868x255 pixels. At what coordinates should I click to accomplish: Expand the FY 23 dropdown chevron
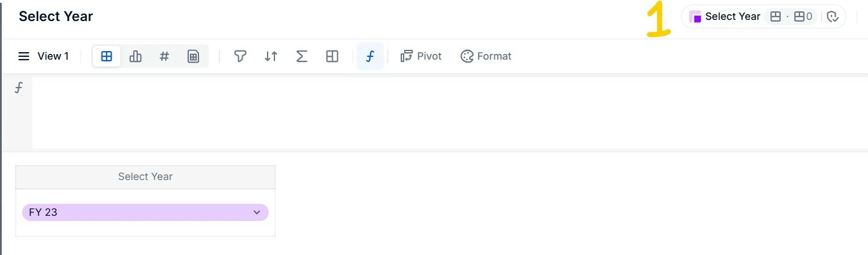[x=257, y=212]
